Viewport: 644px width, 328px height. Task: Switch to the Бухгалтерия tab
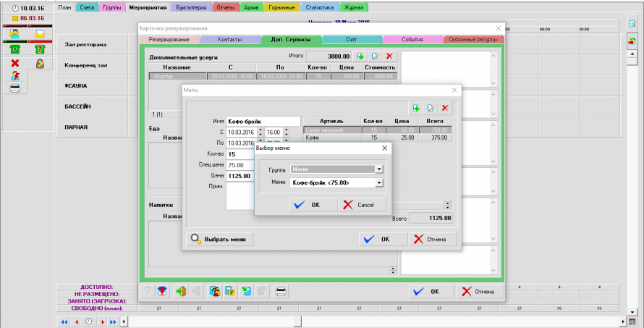190,7
